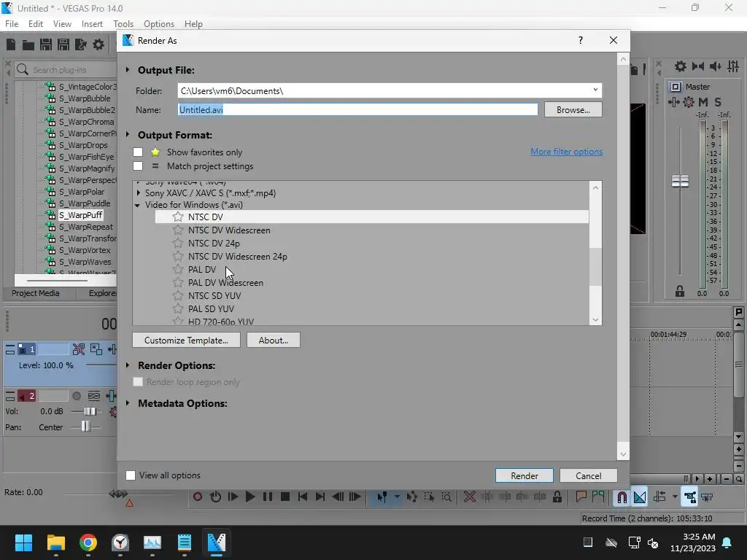Viewport: 747px width, 560px height.
Task: Go to end with transport button
Action: click(x=320, y=497)
